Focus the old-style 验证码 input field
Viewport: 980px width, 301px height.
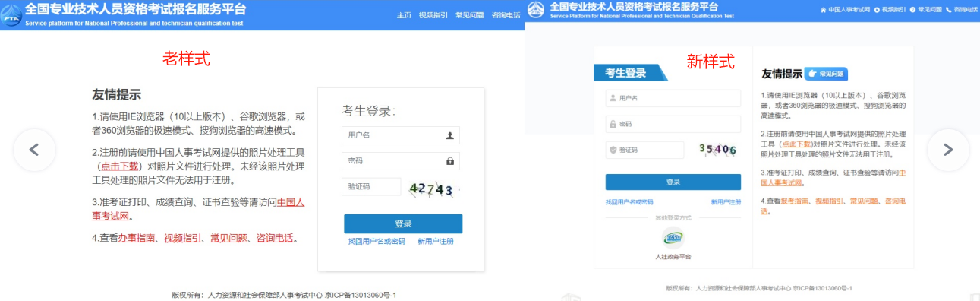[371, 186]
